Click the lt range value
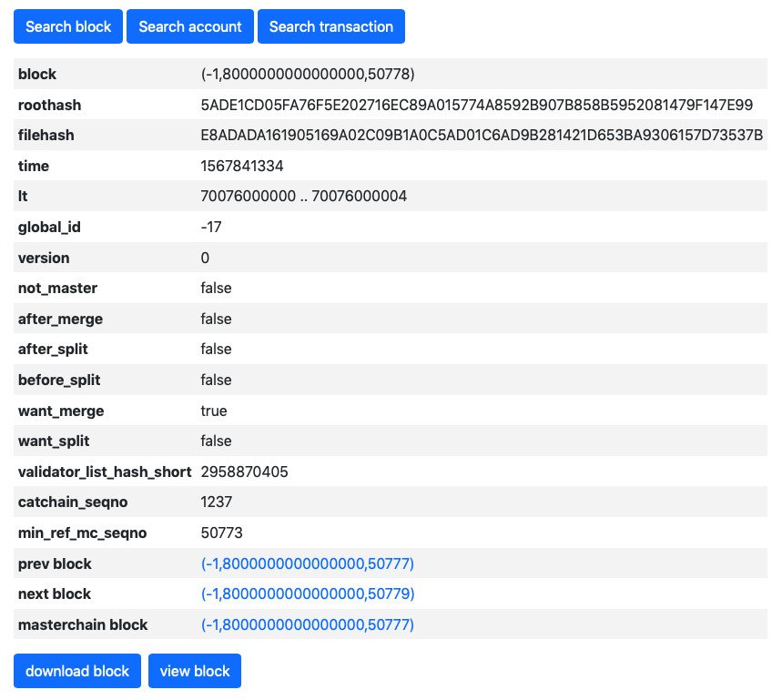Image resolution: width=782 pixels, height=700 pixels. [303, 197]
